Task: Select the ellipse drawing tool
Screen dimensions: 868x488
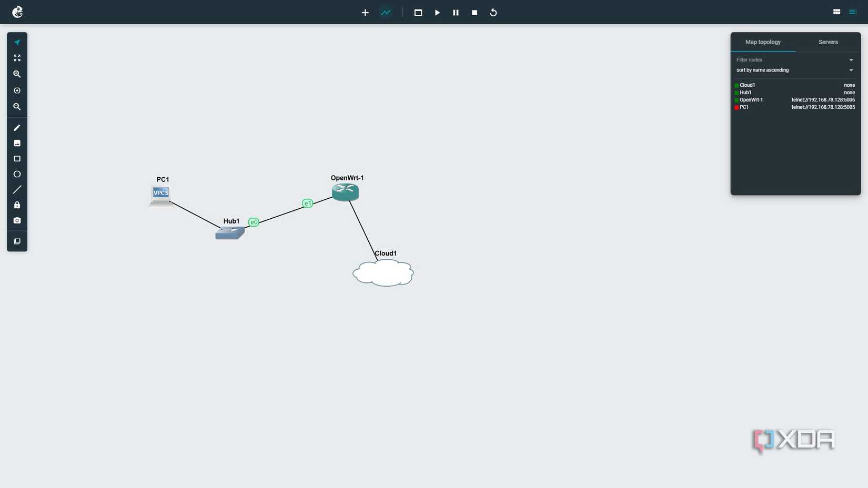Action: click(17, 174)
